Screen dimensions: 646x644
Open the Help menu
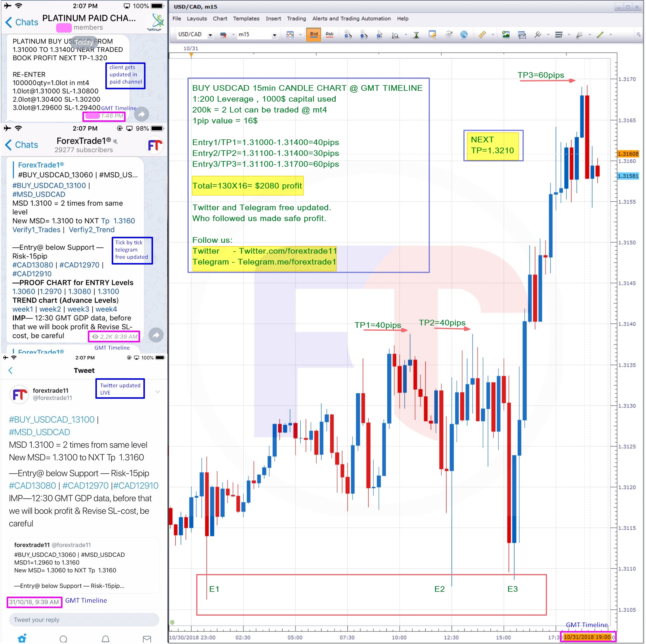click(402, 19)
